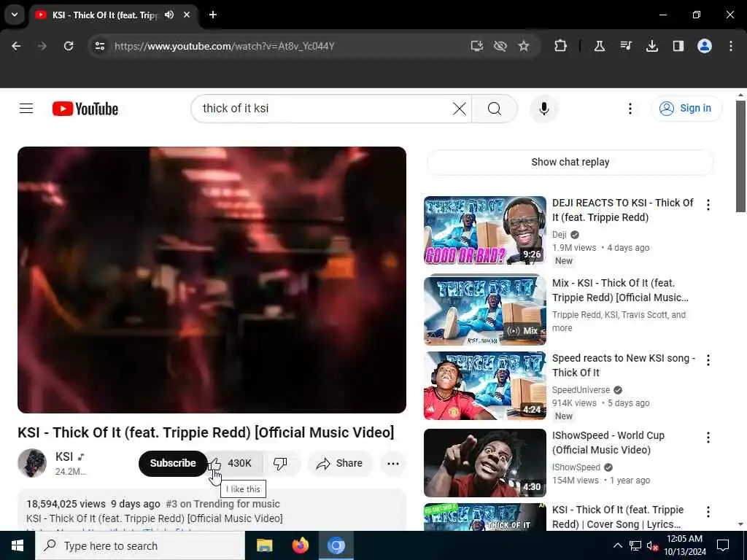747x560 pixels.
Task: Subscribe to KSI channel
Action: pos(173,463)
